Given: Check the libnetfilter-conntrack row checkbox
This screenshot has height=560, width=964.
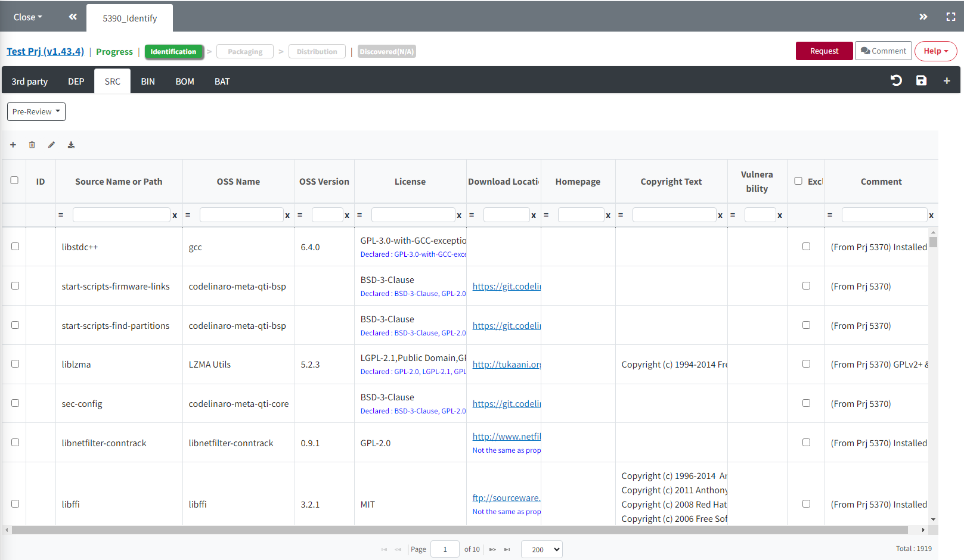Looking at the screenshot, I should [x=15, y=442].
